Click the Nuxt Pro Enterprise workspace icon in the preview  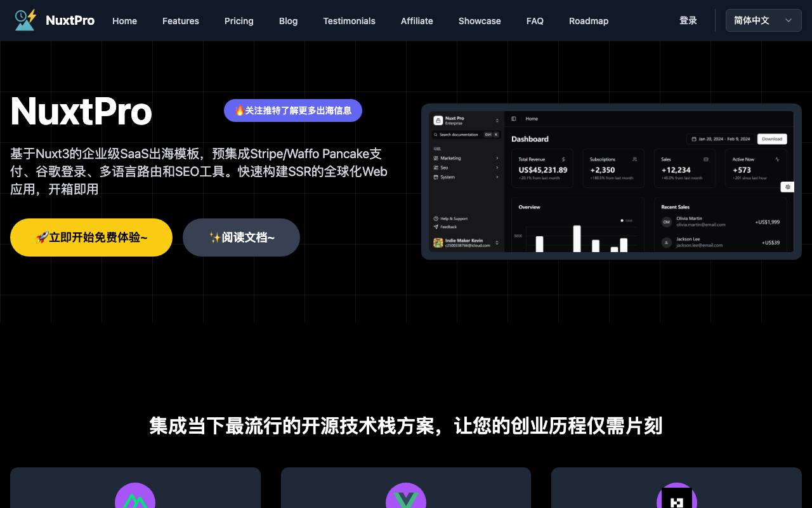point(438,120)
